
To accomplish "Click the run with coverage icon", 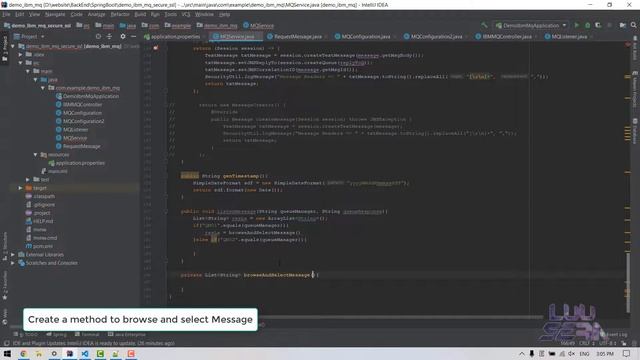I will coord(598,25).
